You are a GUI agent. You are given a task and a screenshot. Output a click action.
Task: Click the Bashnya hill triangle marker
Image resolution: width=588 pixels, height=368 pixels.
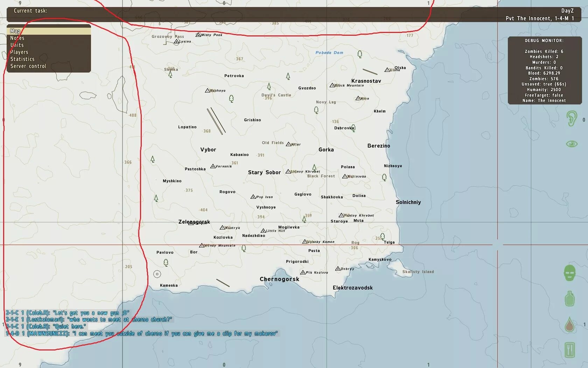coord(208,90)
